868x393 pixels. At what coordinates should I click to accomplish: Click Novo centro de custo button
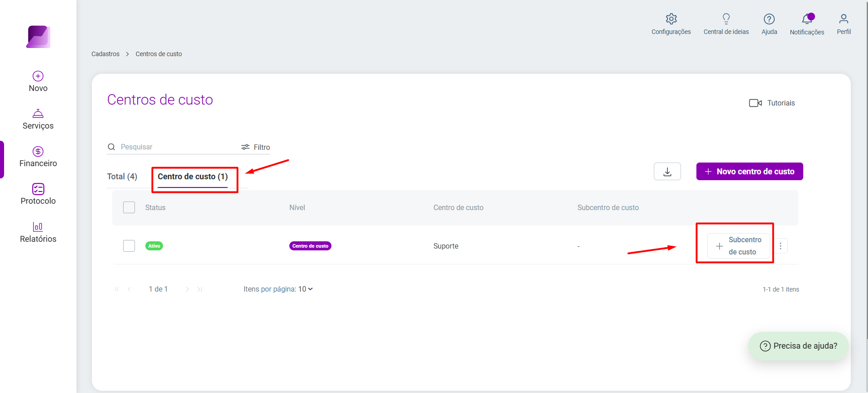pyautogui.click(x=749, y=172)
